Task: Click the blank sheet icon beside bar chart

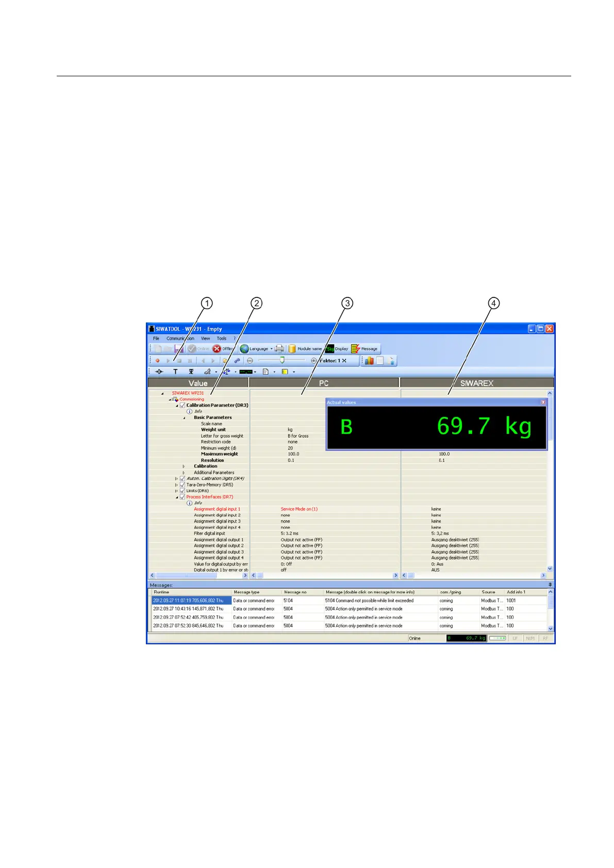Action: coord(380,361)
